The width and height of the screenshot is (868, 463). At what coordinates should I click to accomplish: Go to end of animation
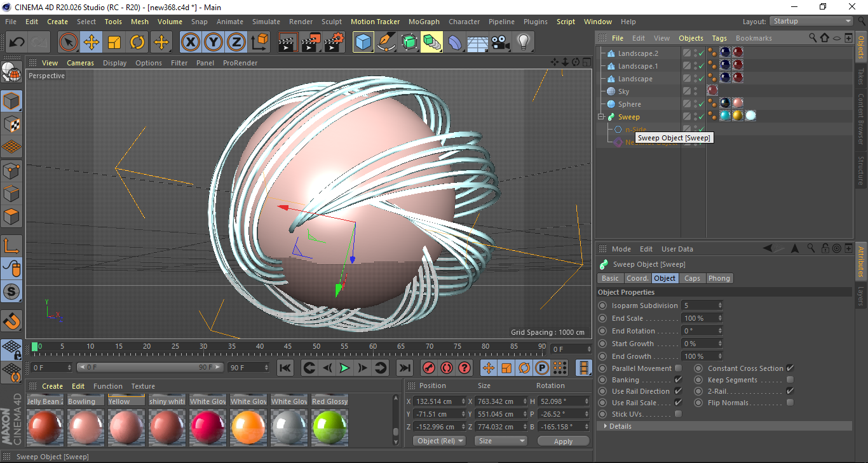pos(404,368)
